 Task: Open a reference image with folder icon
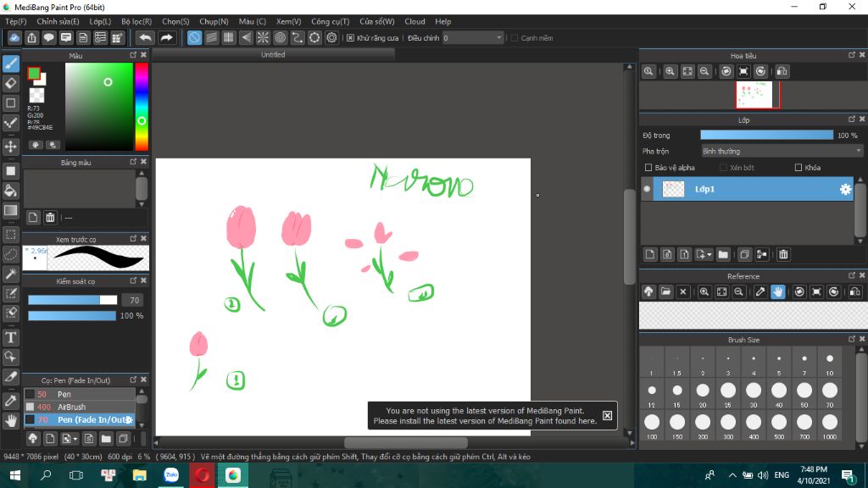coord(666,291)
